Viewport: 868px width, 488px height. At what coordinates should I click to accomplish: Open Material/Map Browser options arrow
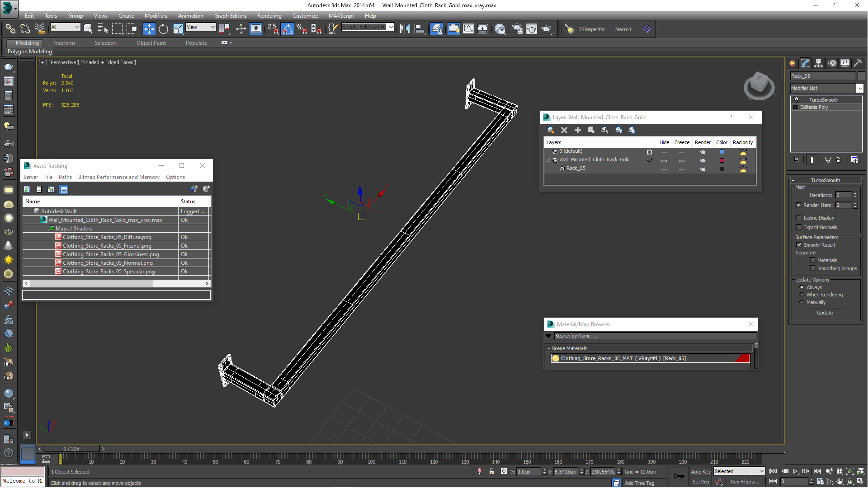(549, 336)
